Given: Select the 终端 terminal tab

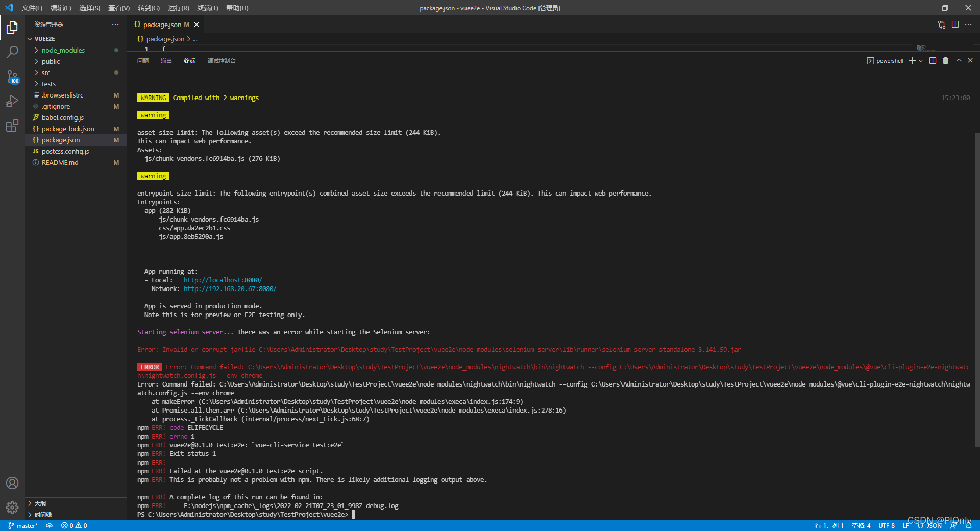Looking at the screenshot, I should point(189,61).
